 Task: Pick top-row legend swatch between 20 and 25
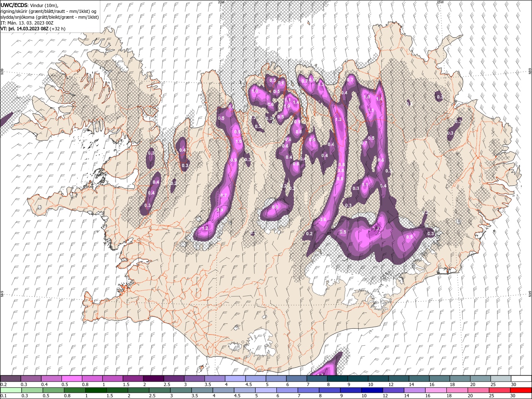[480, 378]
